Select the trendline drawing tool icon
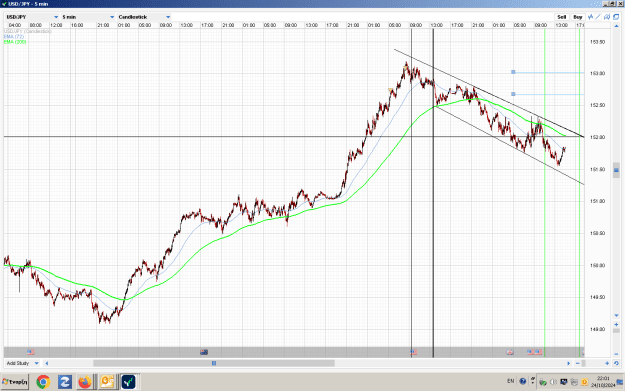 pos(598,17)
